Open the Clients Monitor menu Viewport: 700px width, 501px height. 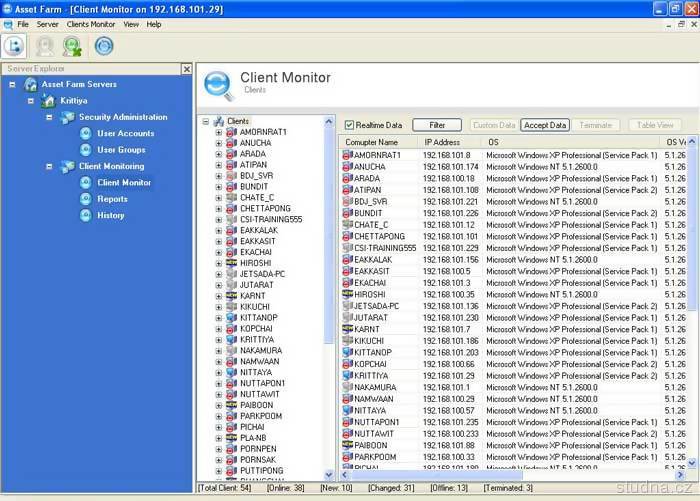point(91,25)
